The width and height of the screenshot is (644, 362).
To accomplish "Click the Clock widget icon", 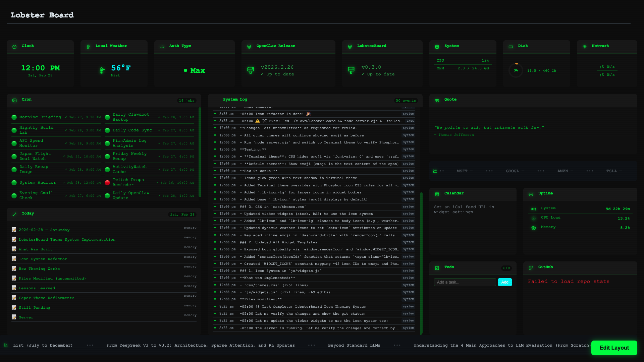I will 14,47.
